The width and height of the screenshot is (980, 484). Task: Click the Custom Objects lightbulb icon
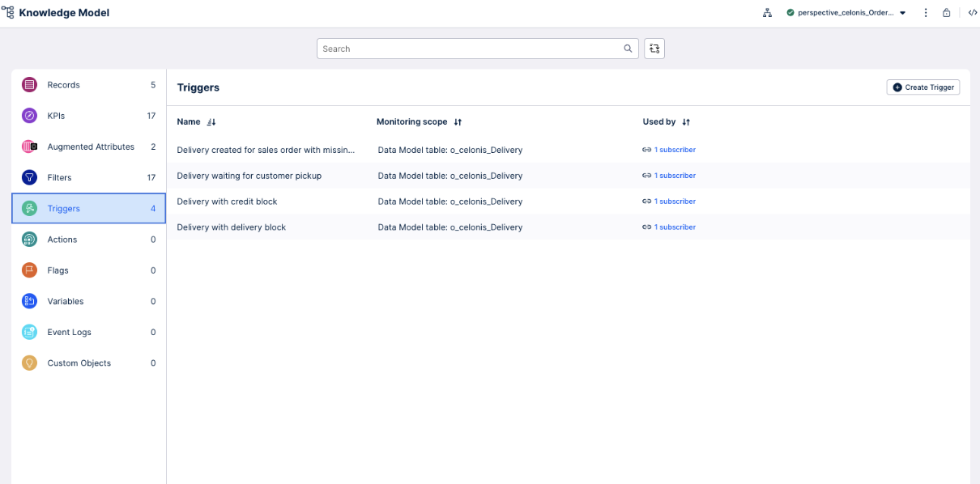(29, 363)
